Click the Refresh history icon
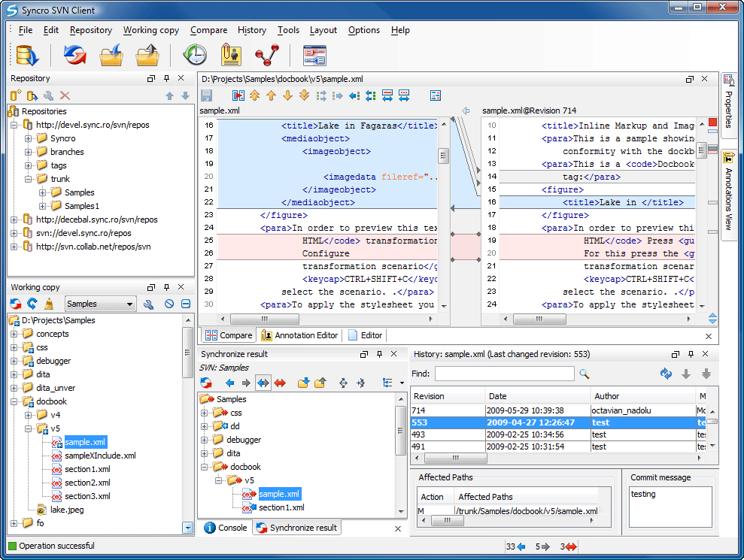 (x=667, y=374)
